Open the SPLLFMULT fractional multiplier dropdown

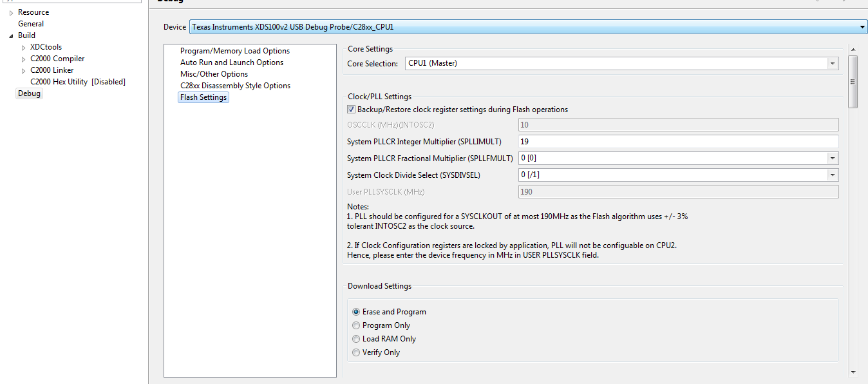(833, 158)
